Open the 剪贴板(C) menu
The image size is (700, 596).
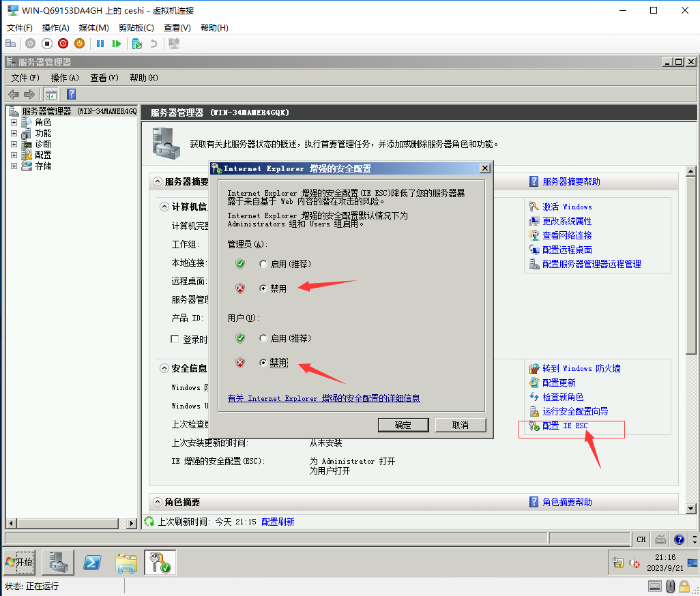135,28
